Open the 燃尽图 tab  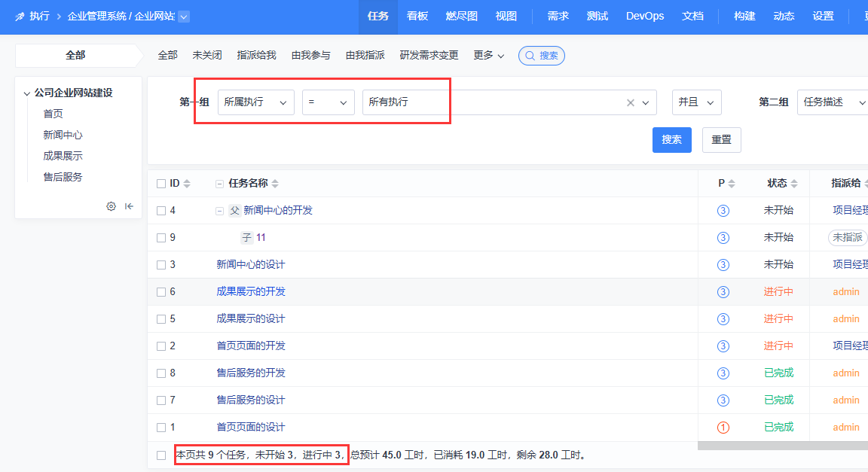coord(462,17)
